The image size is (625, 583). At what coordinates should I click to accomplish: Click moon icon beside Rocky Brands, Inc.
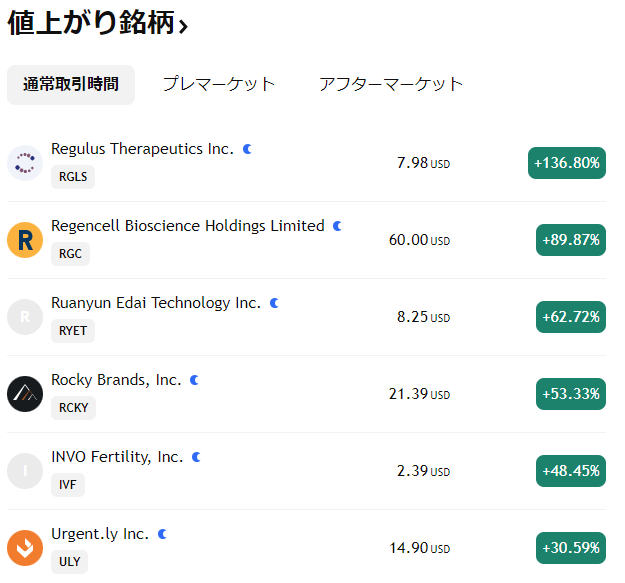(x=195, y=380)
